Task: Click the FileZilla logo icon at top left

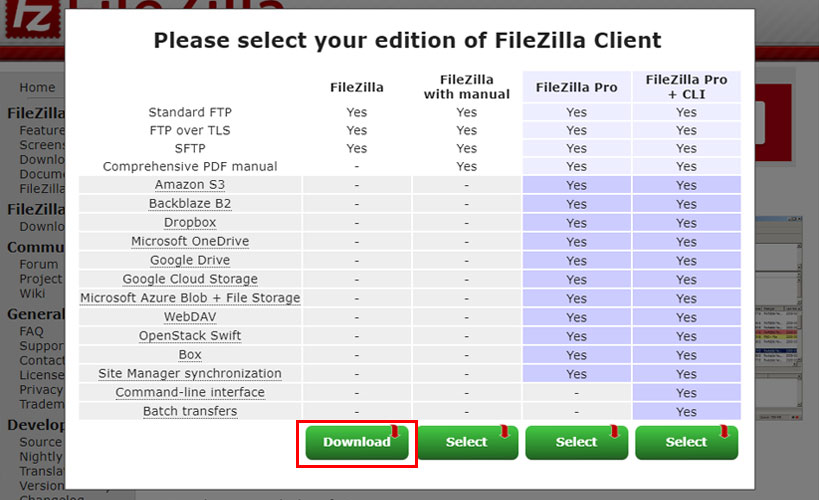Action: tap(32, 17)
